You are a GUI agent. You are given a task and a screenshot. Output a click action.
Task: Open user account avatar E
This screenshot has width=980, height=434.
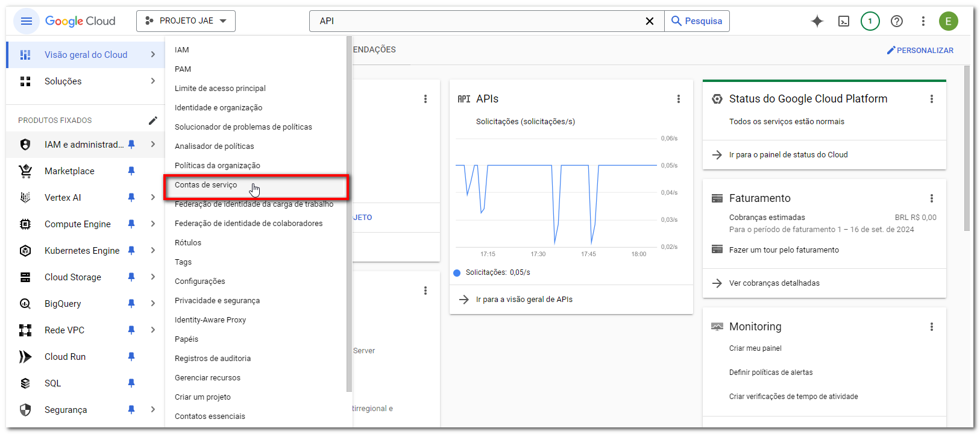948,21
